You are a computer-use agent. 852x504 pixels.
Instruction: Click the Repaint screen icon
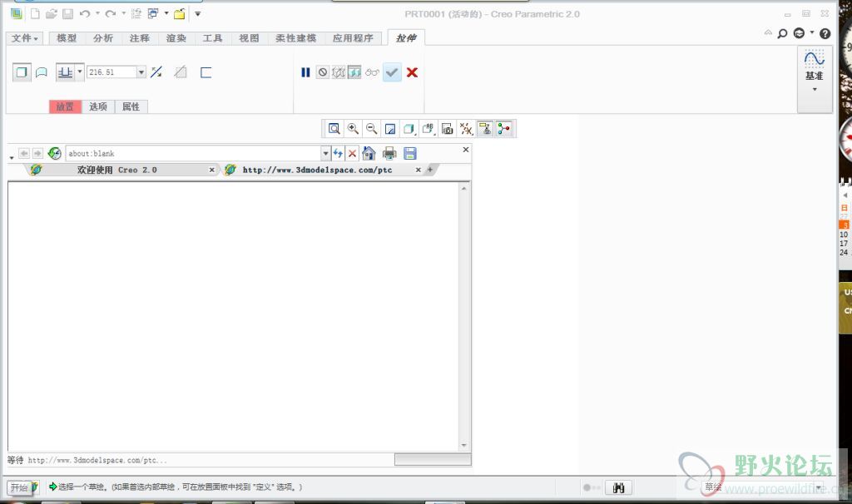coord(390,129)
